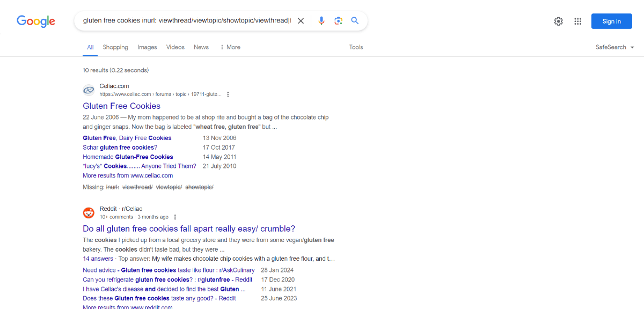Sign in to Google account
This screenshot has height=309, width=644.
click(x=612, y=21)
